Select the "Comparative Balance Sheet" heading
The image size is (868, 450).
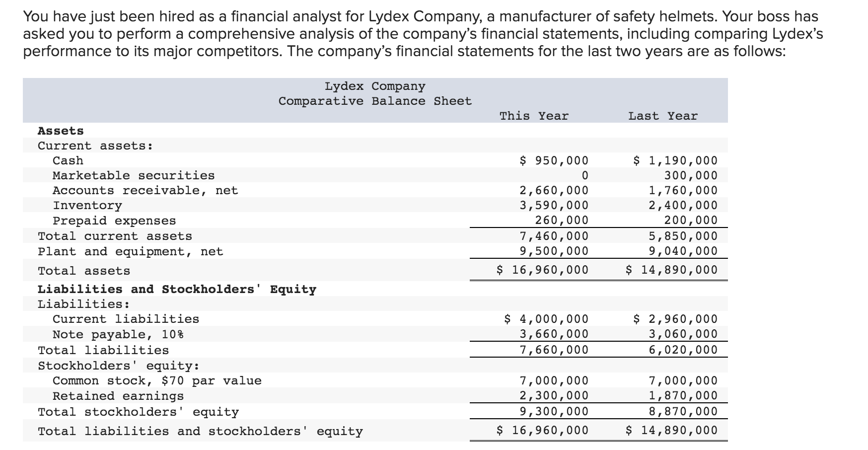(375, 101)
